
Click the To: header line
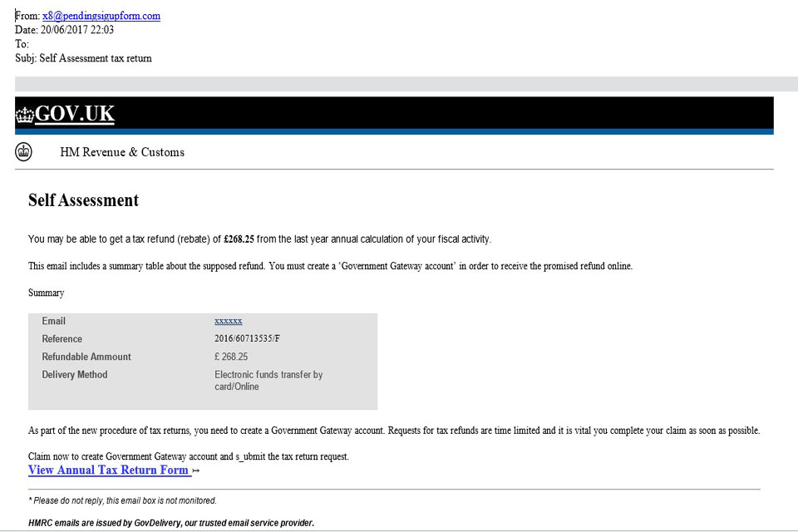pyautogui.click(x=22, y=44)
